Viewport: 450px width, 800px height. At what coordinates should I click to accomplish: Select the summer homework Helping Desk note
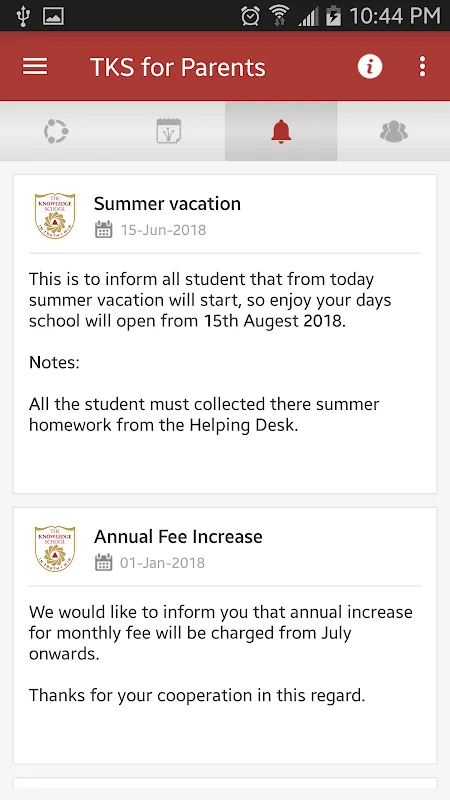(x=204, y=415)
